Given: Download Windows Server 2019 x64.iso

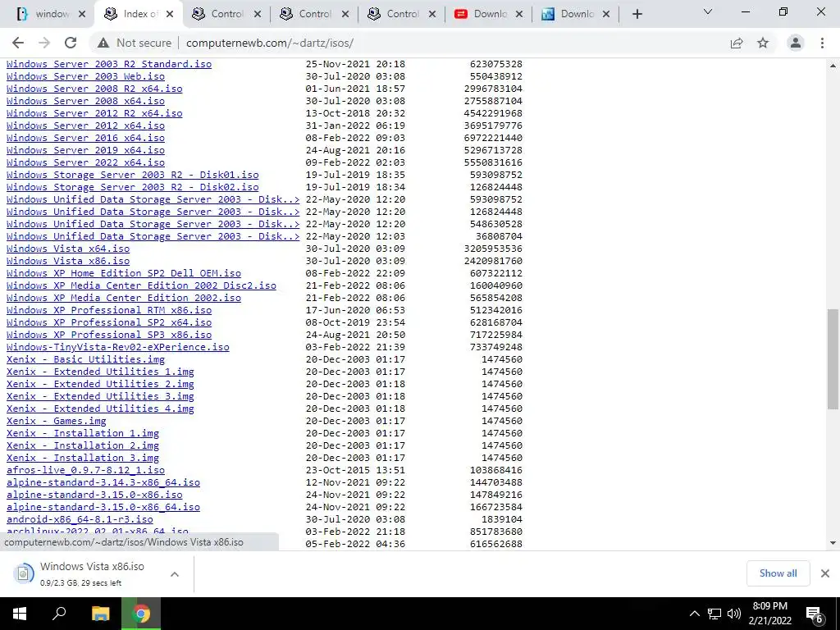Looking at the screenshot, I should [x=85, y=150].
